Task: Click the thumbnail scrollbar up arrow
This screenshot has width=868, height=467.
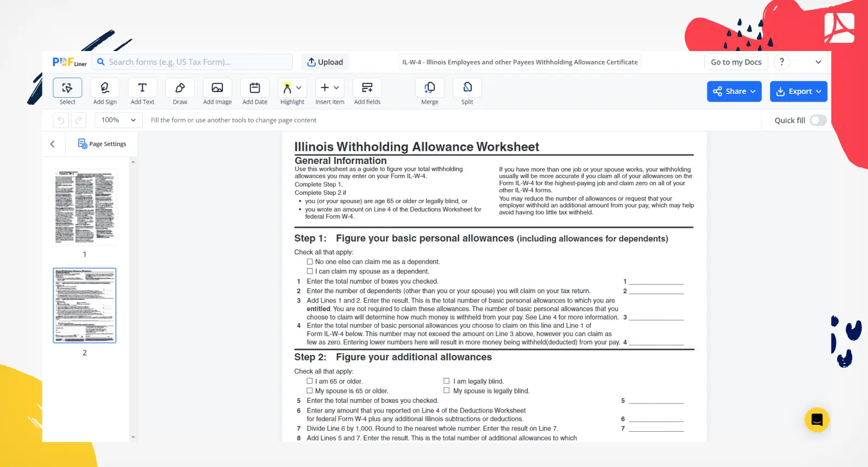Action: (x=133, y=162)
